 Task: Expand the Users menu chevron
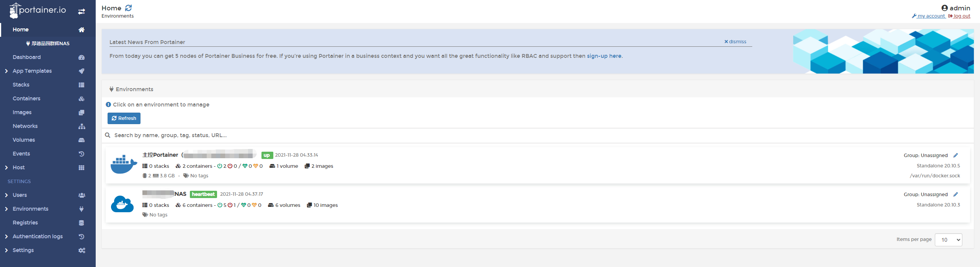tap(6, 195)
